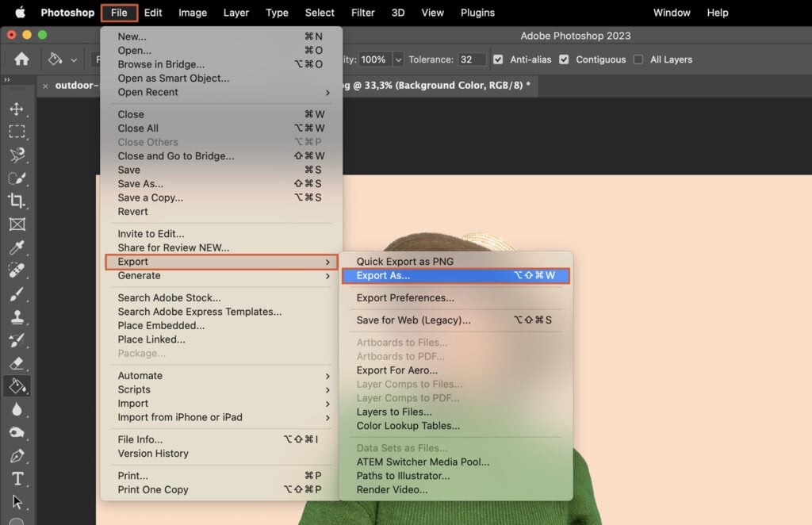812x525 pixels.
Task: Disable the Anti-alias checkbox
Action: coord(500,59)
